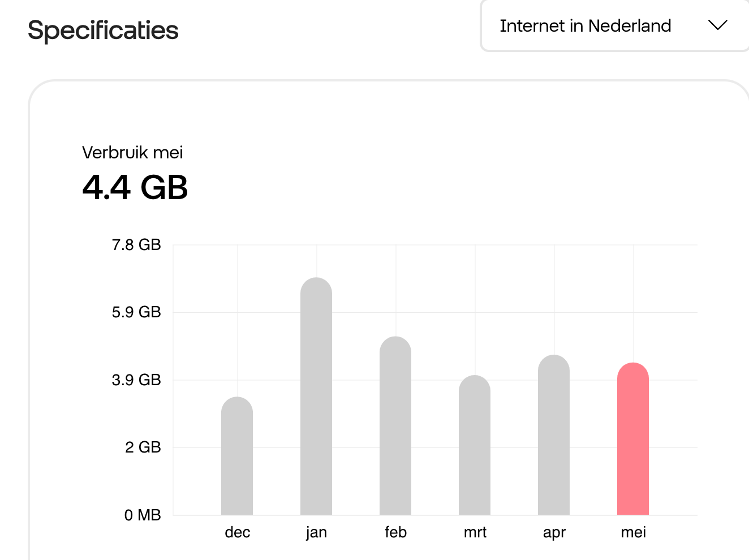Image resolution: width=749 pixels, height=560 pixels.
Task: Select the mrt usage bar
Action: [x=475, y=445]
